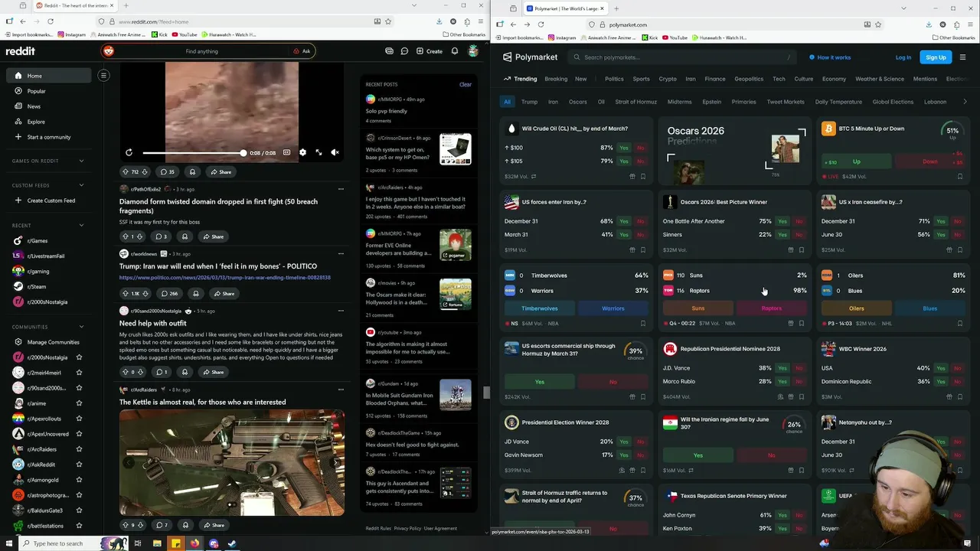The image size is (980, 551).
Task: Bet Timberwolves on the NBA market
Action: [x=540, y=308]
